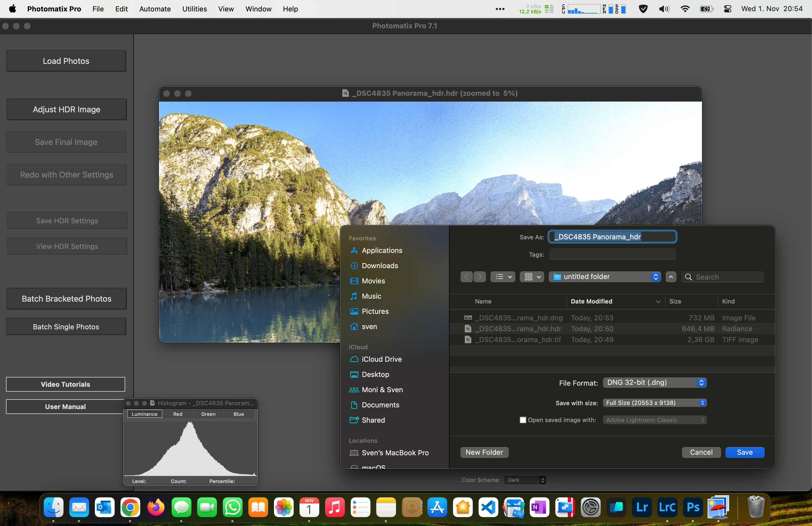Click the New Folder button
Image resolution: width=812 pixels, height=526 pixels.
pos(484,452)
